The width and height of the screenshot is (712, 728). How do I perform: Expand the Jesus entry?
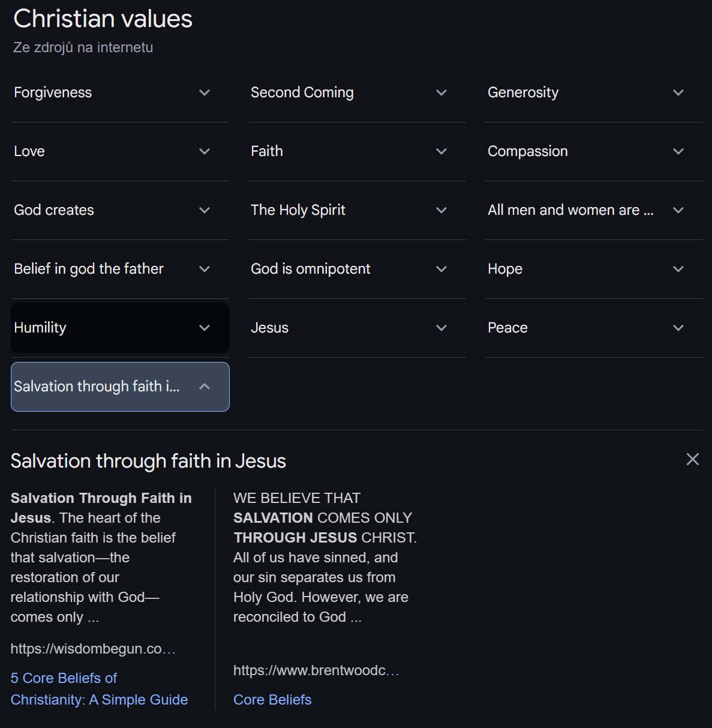[357, 328]
